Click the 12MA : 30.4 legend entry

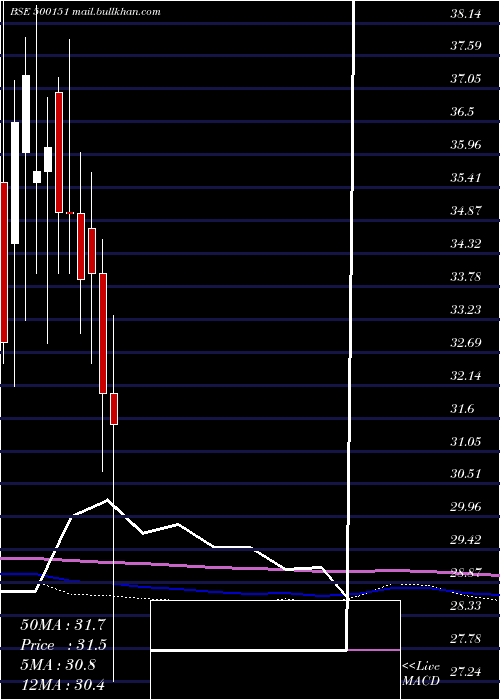[63, 685]
